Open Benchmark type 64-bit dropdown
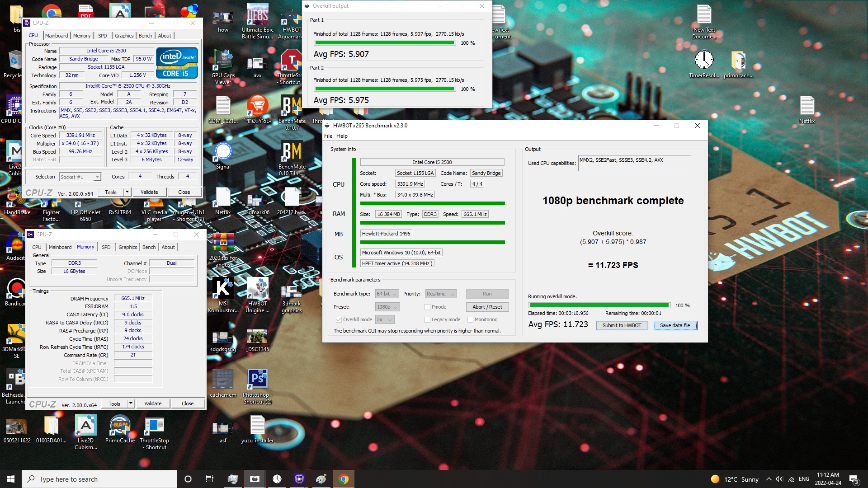This screenshot has height=488, width=868. tap(387, 294)
